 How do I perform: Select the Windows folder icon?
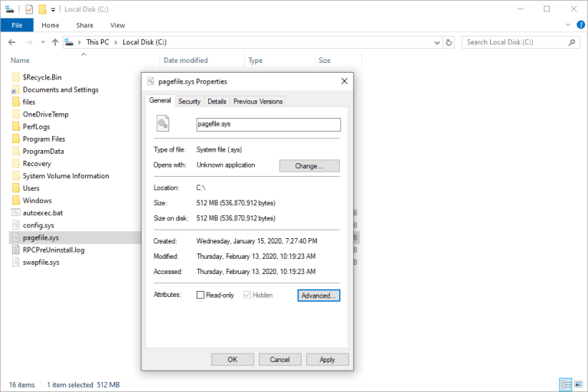pyautogui.click(x=16, y=201)
